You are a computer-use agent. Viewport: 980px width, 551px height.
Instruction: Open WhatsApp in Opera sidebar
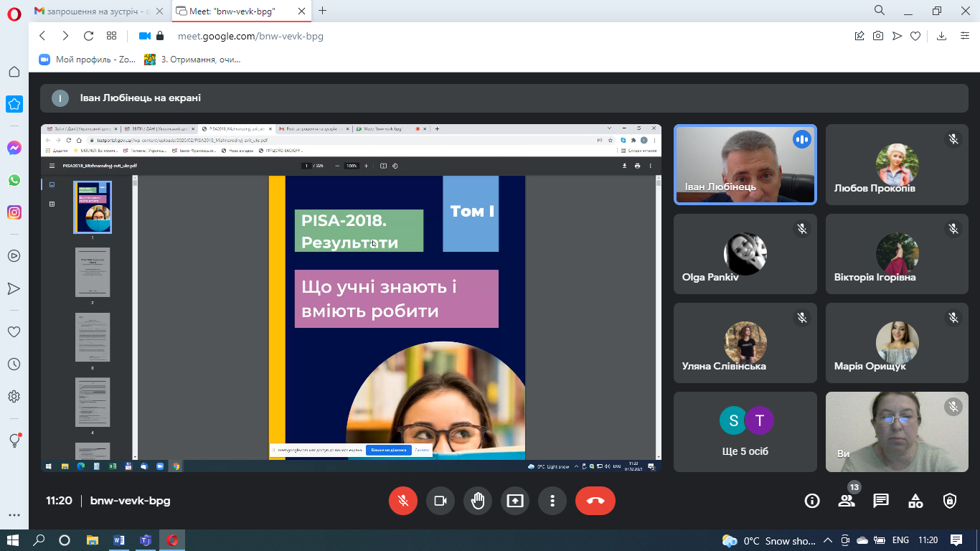click(14, 180)
